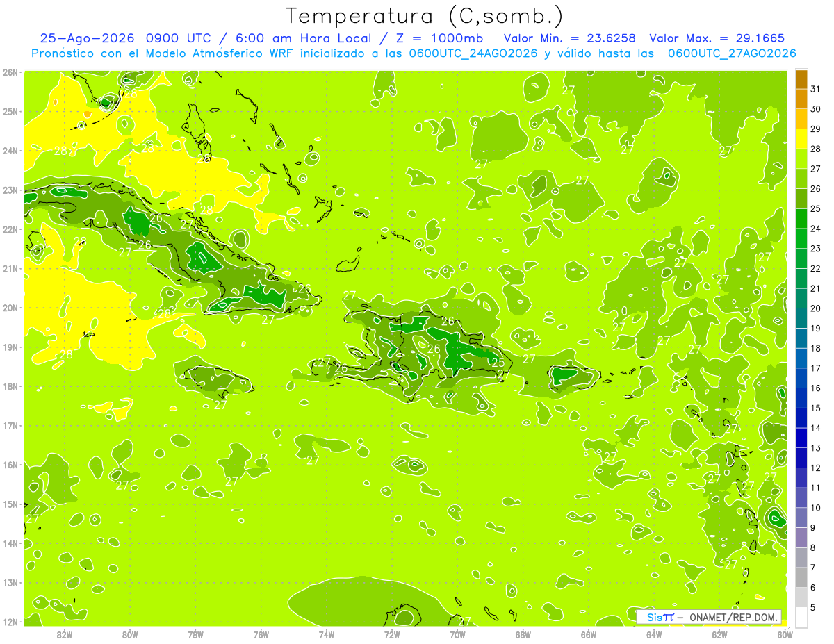Click color scale label '10'
This screenshot has width=834, height=644.
pos(816,508)
